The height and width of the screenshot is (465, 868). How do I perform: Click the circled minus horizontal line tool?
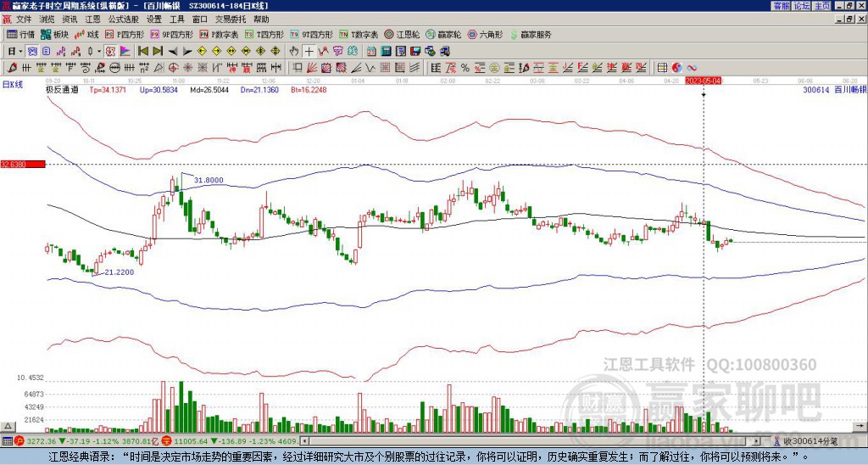tap(114, 68)
